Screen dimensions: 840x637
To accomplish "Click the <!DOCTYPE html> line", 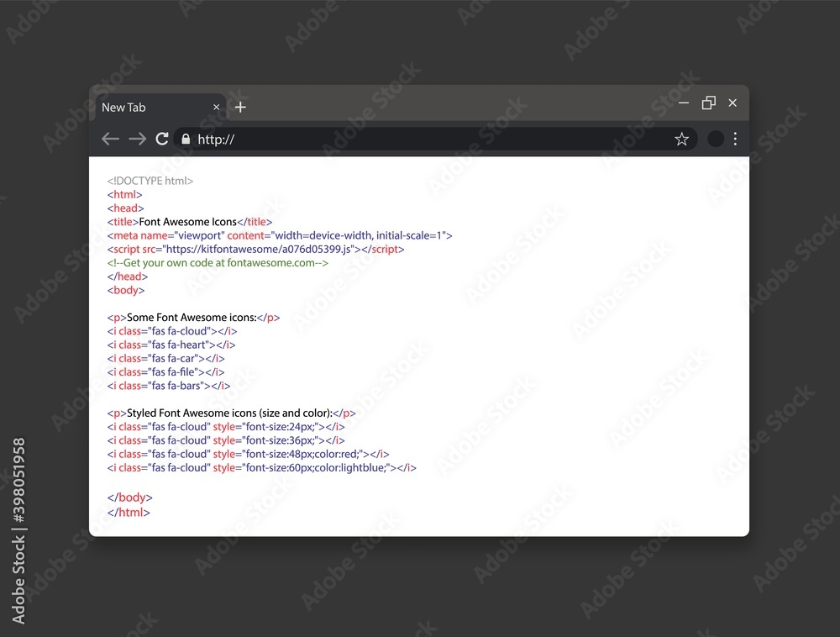I will pyautogui.click(x=150, y=181).
